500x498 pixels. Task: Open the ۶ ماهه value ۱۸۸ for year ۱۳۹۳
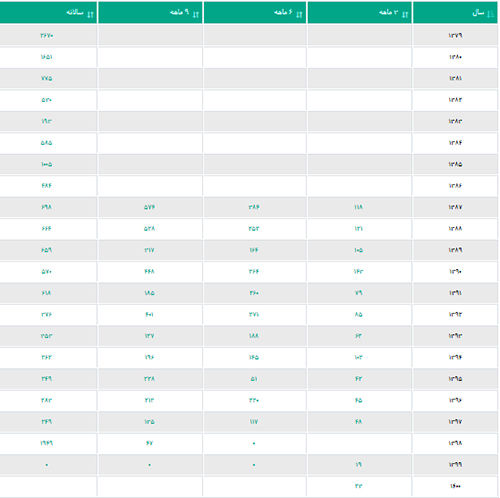254,336
